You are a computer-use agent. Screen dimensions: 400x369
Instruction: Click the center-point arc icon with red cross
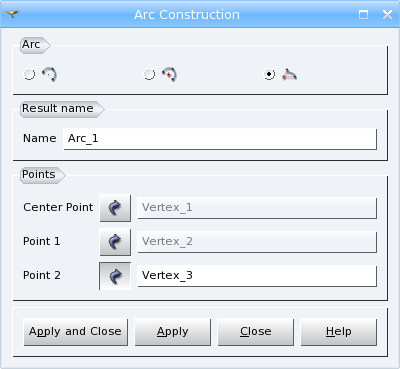169,74
